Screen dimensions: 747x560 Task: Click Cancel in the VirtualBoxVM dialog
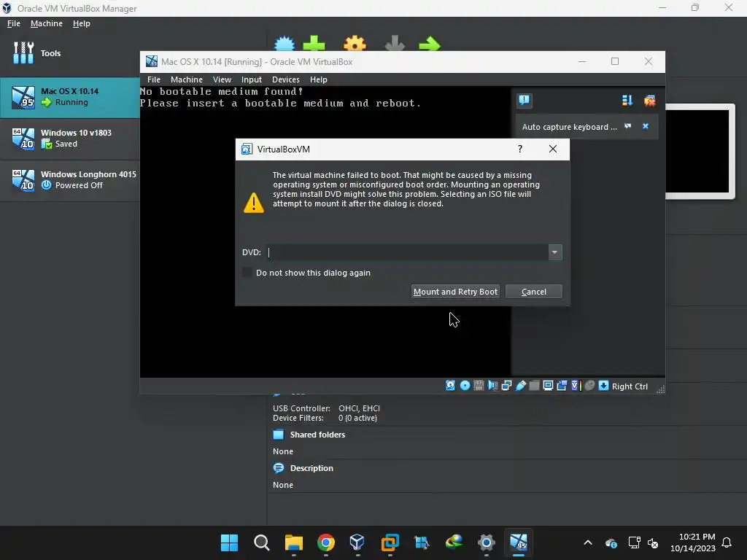click(x=533, y=292)
